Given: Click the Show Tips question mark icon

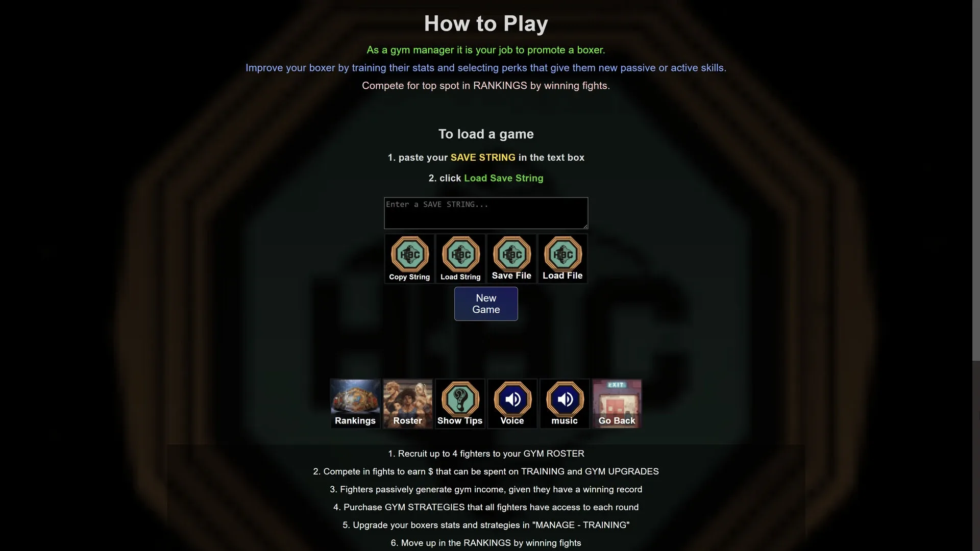Looking at the screenshot, I should coord(460,404).
